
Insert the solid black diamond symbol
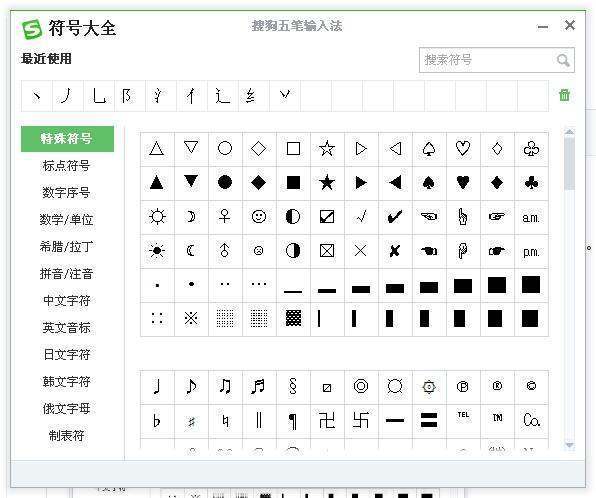point(259,183)
